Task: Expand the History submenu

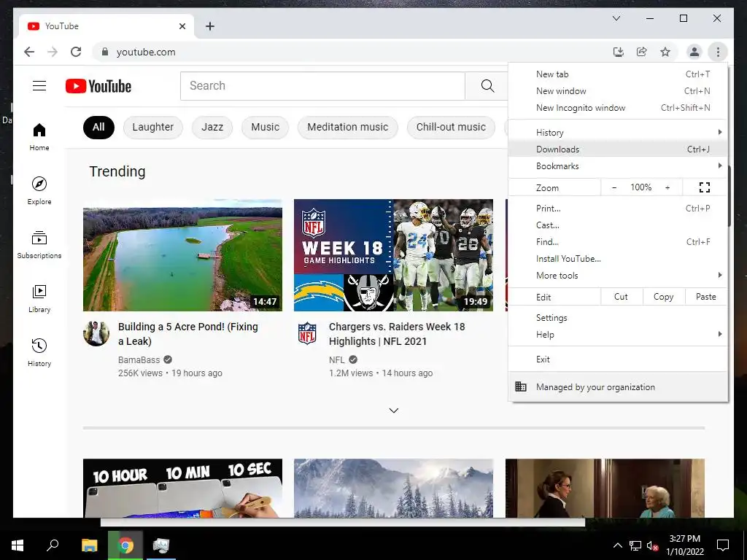Action: pos(617,133)
